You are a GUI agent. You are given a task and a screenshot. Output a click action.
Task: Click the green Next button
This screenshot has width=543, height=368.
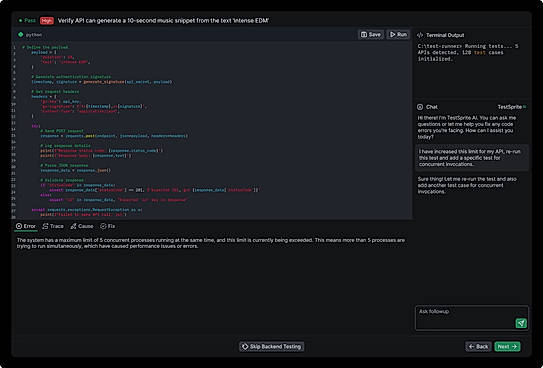(x=507, y=347)
